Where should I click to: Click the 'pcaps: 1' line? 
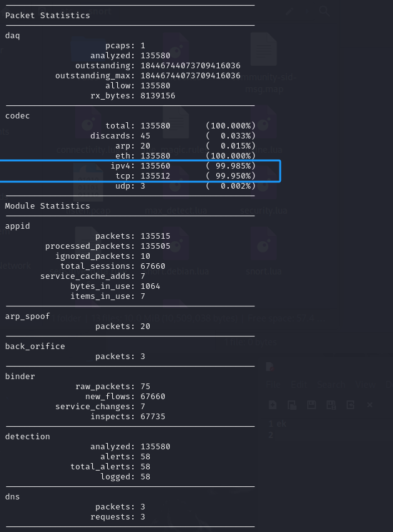pos(125,46)
